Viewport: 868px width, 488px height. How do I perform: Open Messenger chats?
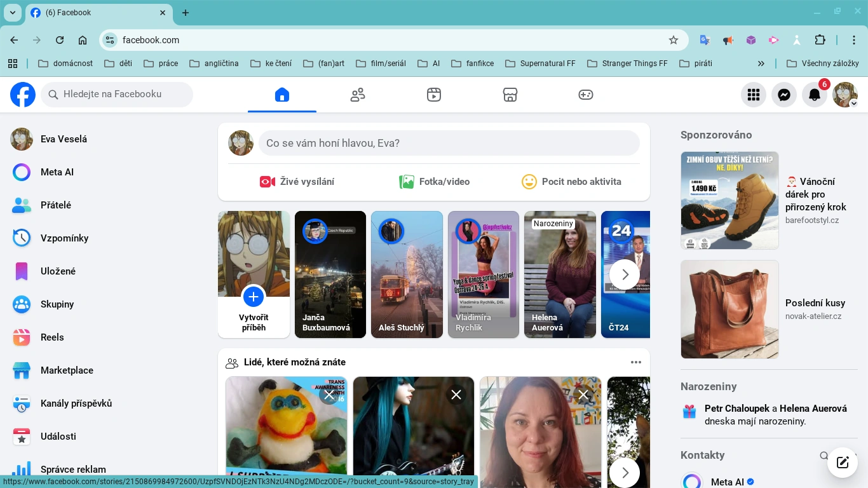point(784,95)
